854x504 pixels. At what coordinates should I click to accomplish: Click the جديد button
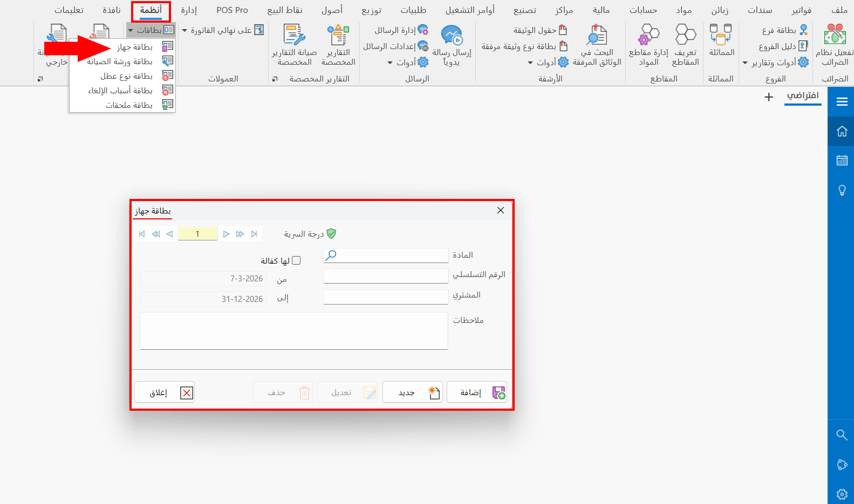click(x=413, y=392)
